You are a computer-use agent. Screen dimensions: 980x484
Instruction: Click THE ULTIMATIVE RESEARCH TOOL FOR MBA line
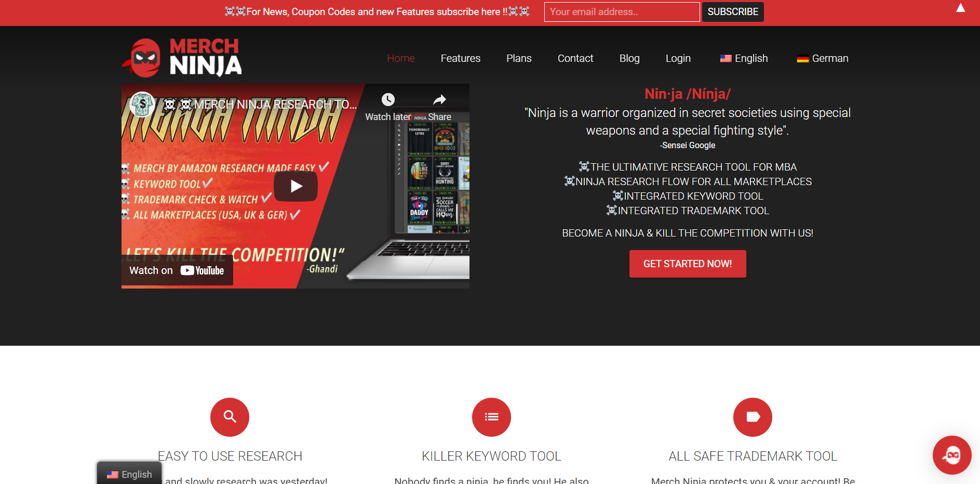tap(688, 167)
